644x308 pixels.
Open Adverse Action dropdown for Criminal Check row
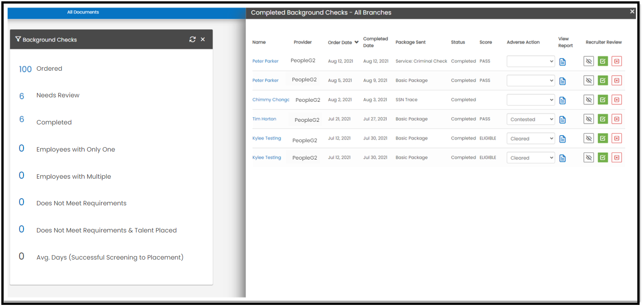[531, 61]
